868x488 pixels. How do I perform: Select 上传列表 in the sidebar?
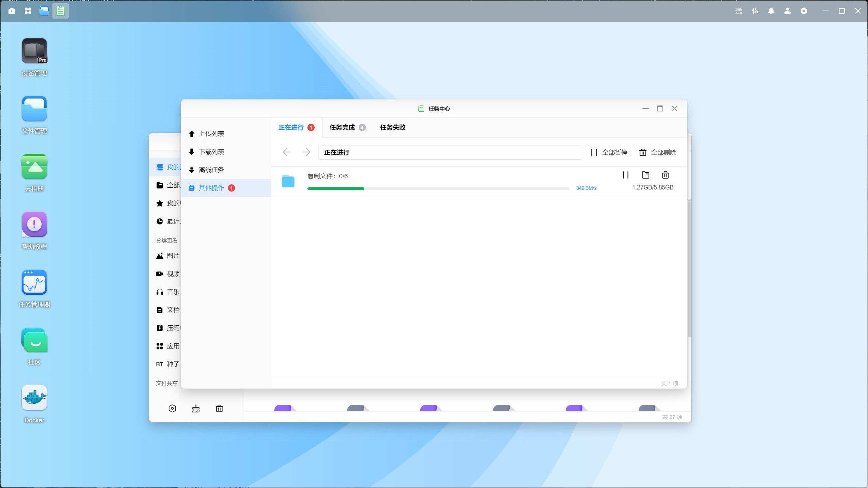[x=211, y=134]
